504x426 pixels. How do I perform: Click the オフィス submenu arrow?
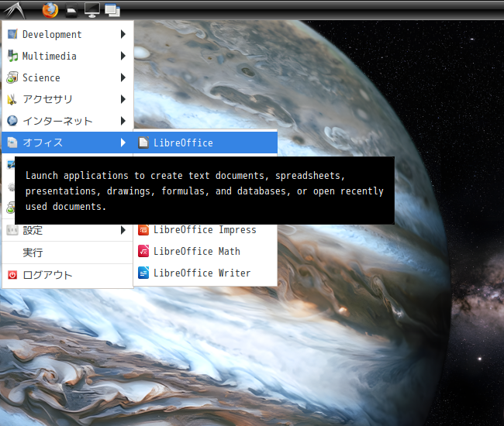point(123,143)
